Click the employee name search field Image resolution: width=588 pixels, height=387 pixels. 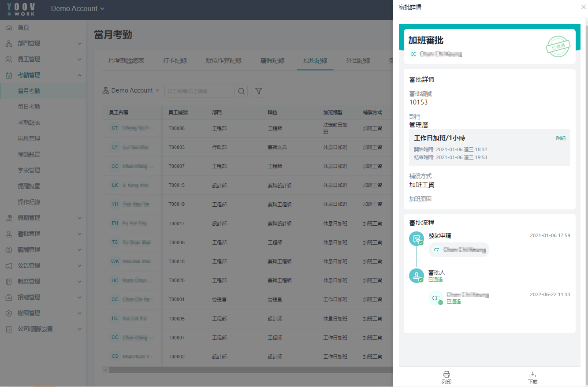tap(199, 91)
